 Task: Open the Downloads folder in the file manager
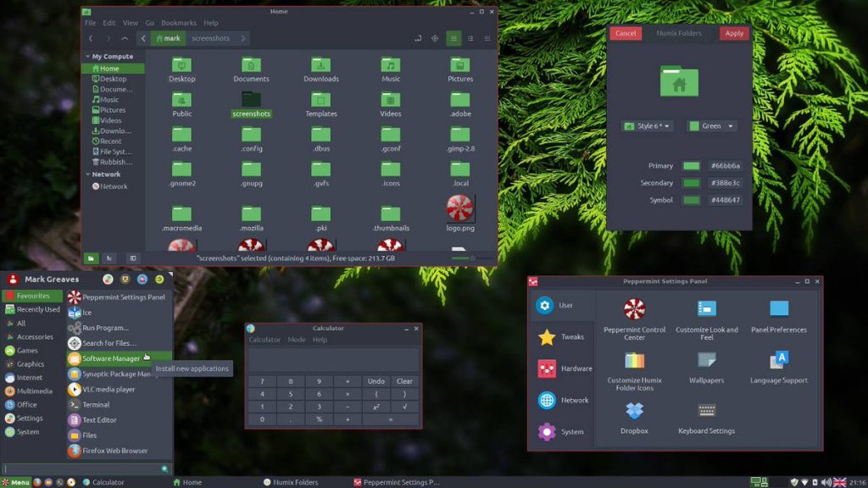[x=320, y=66]
